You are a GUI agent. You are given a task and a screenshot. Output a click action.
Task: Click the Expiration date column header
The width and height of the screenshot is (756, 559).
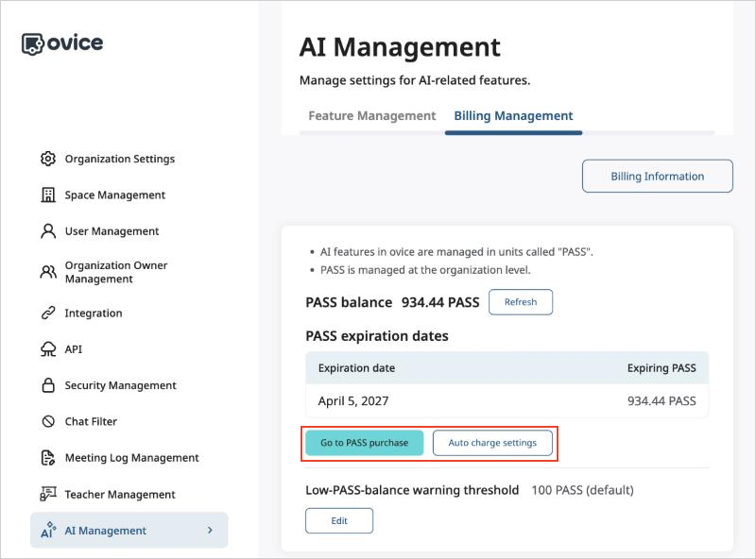(356, 368)
